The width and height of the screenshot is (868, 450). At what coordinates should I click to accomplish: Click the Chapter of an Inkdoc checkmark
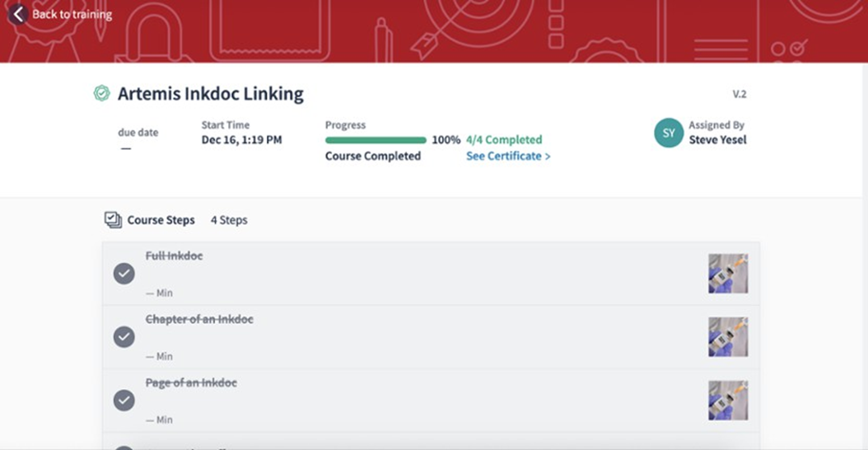[124, 337]
